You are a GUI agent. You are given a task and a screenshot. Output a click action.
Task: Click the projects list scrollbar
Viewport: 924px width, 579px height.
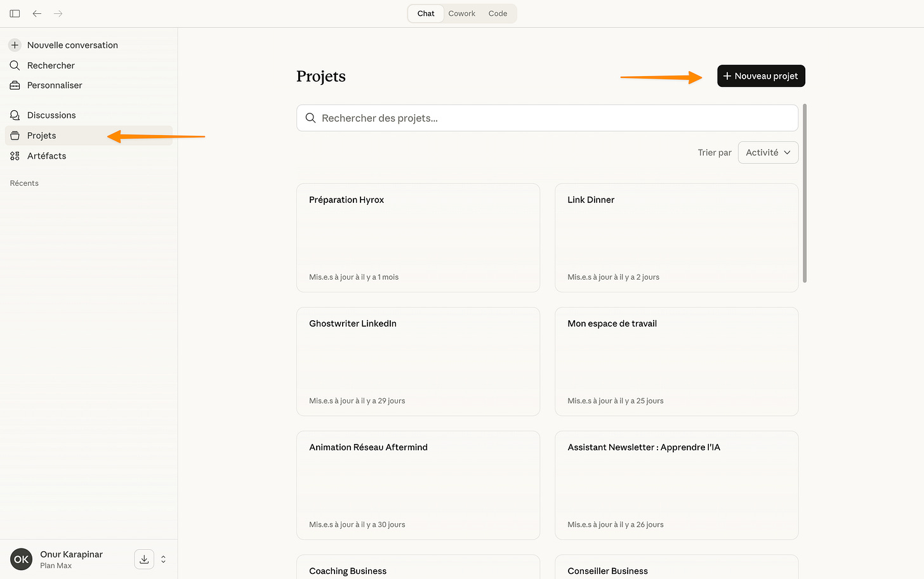point(805,193)
